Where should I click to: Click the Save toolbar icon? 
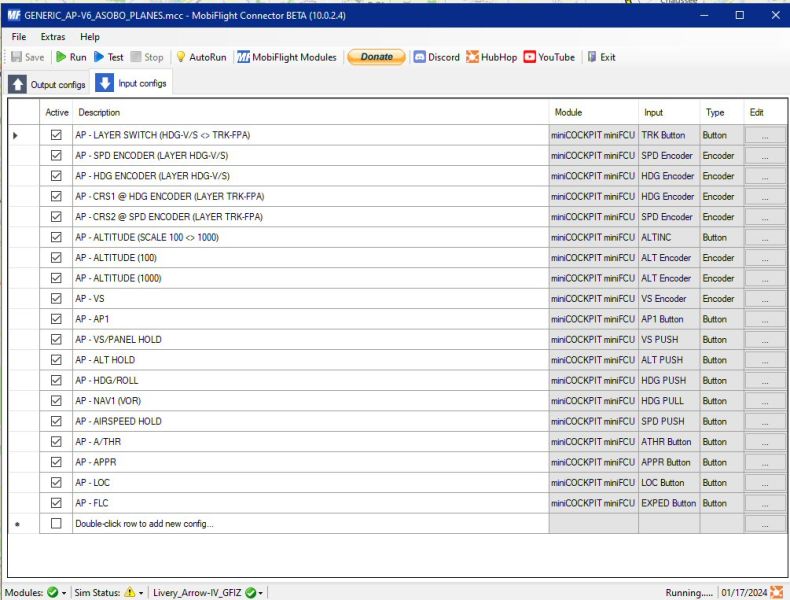(x=17, y=57)
